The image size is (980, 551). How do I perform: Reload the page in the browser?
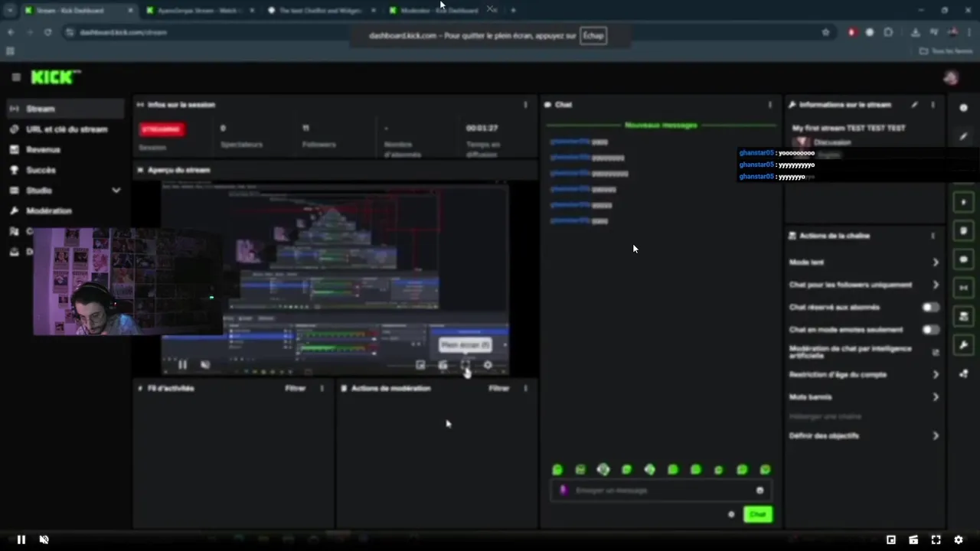point(48,32)
